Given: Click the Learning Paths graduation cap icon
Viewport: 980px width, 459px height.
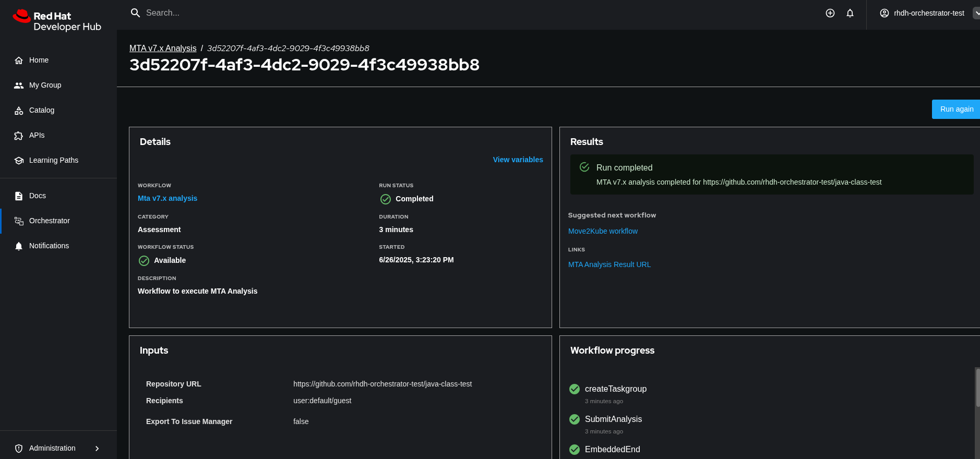Looking at the screenshot, I should (19, 161).
